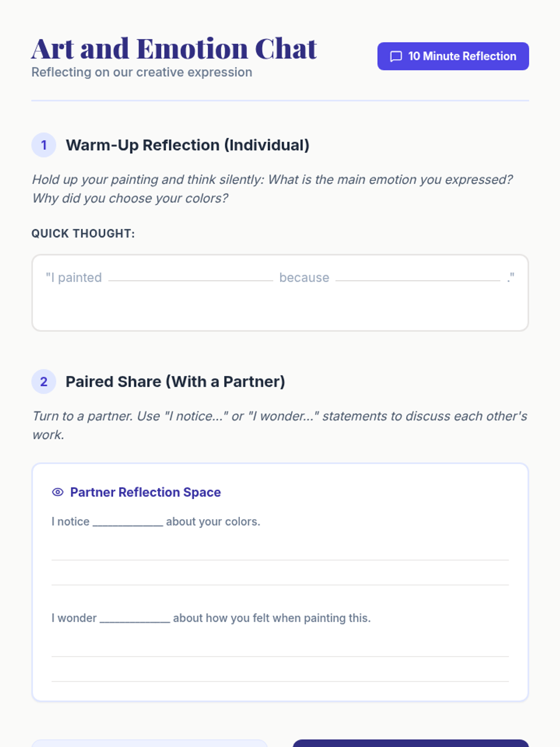
Task: Click the Partner Reflection Space label
Action: [146, 492]
